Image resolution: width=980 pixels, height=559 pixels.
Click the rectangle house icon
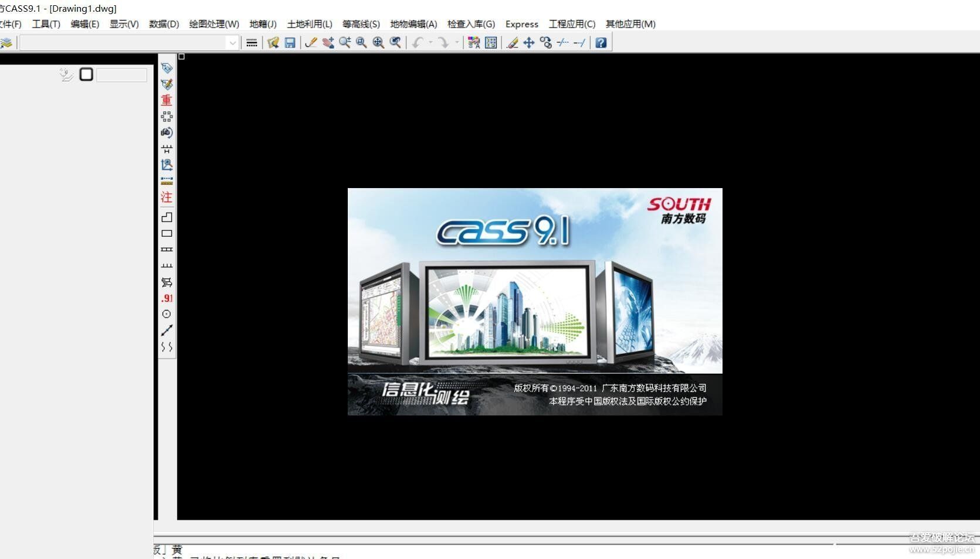click(x=167, y=233)
